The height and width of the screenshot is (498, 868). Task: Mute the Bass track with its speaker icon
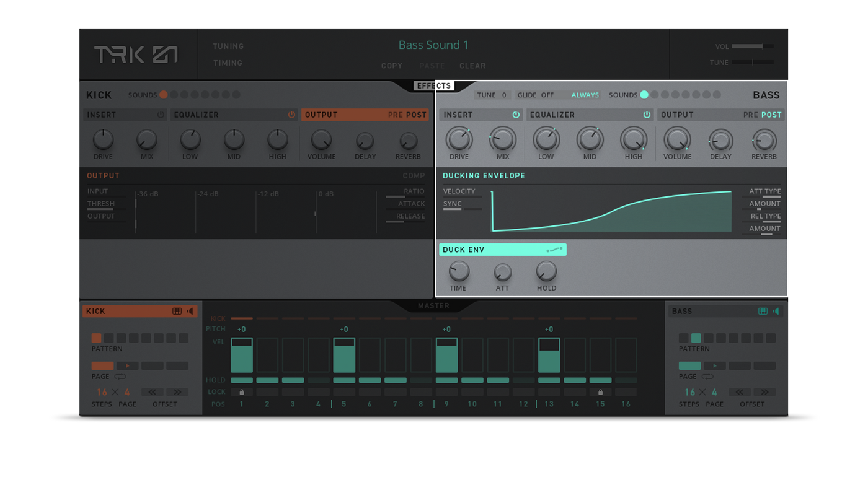(776, 311)
